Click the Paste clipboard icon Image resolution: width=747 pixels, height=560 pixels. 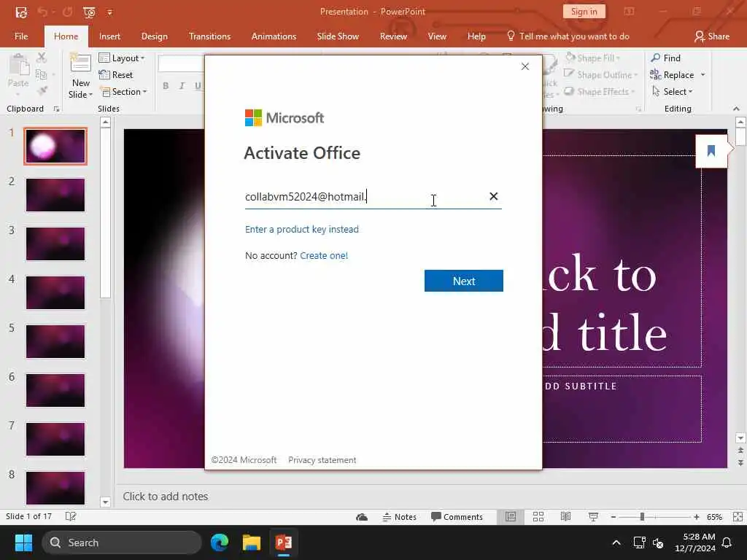tap(18, 66)
